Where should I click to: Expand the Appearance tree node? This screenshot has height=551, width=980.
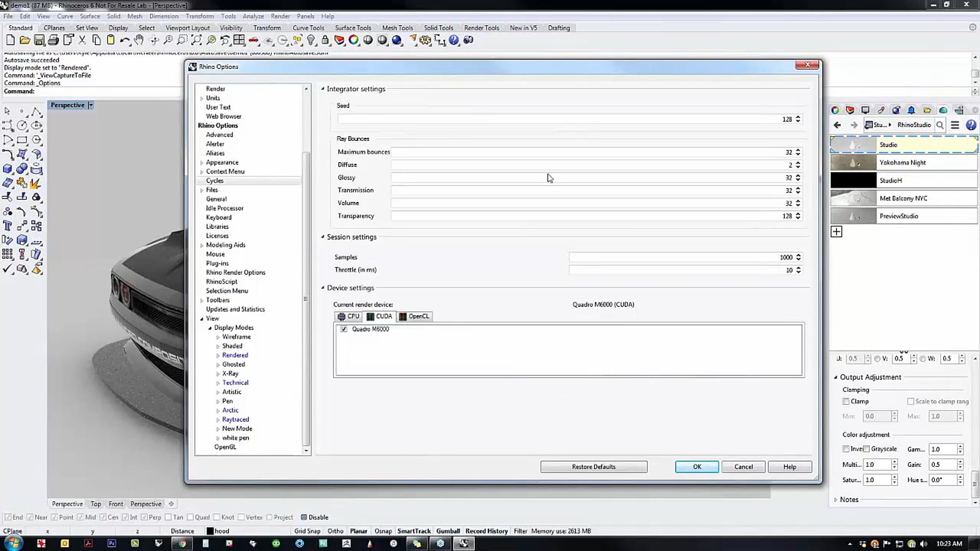(202, 162)
